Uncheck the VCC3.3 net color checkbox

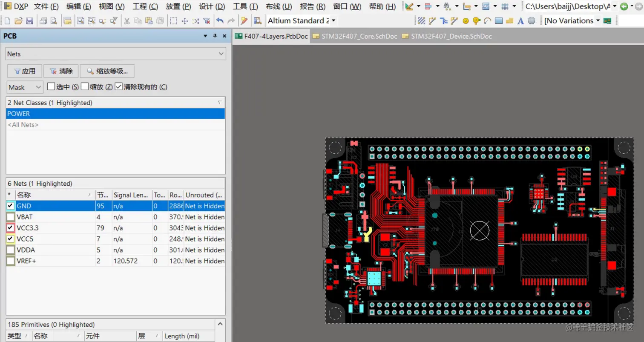coord(11,228)
